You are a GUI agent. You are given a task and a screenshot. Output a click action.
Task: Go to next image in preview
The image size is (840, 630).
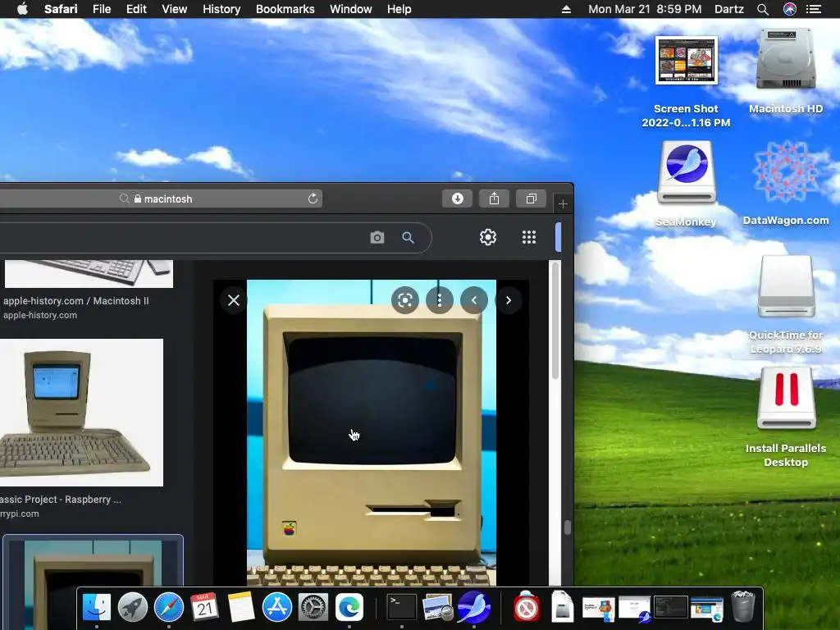pyautogui.click(x=509, y=300)
